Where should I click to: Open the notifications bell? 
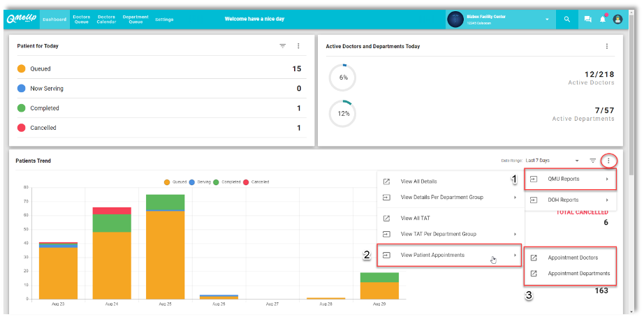coord(602,20)
